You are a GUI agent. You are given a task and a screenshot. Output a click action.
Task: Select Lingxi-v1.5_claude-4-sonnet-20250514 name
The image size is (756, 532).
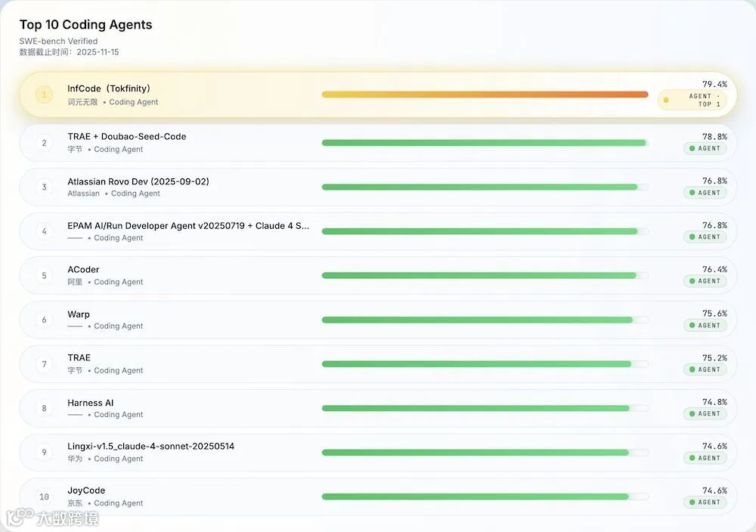151,446
